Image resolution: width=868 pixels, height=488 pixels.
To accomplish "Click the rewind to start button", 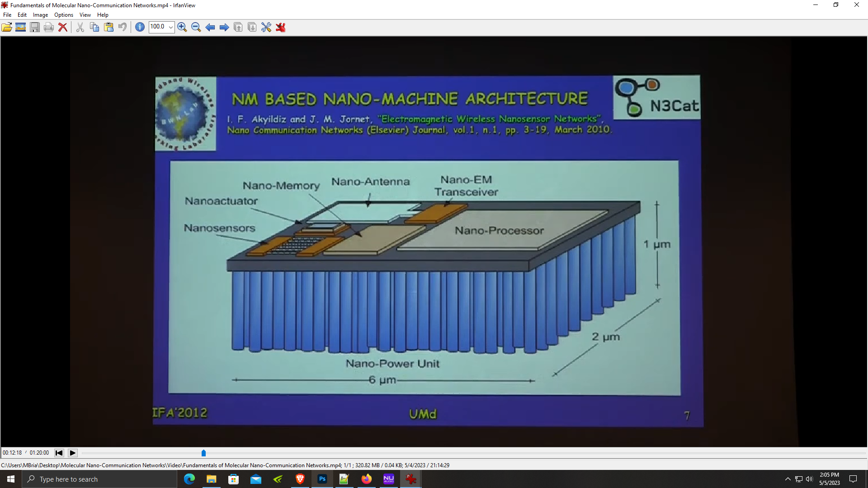I will point(59,453).
